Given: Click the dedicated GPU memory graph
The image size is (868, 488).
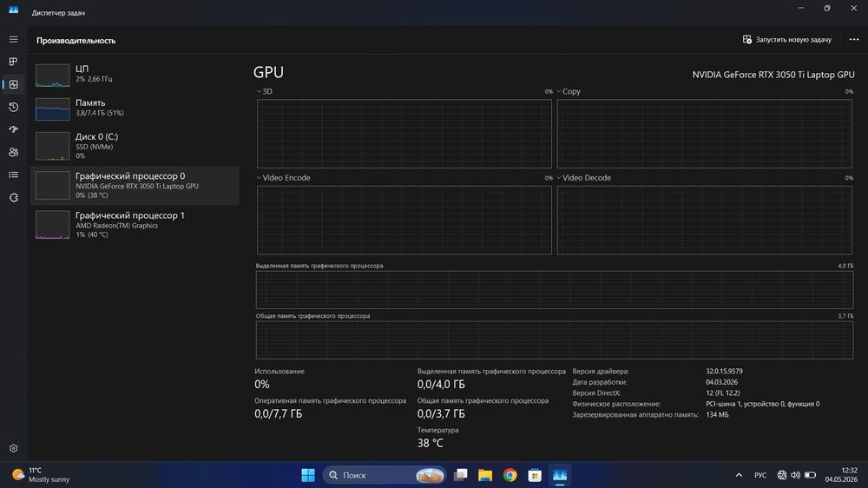Looking at the screenshot, I should point(554,290).
